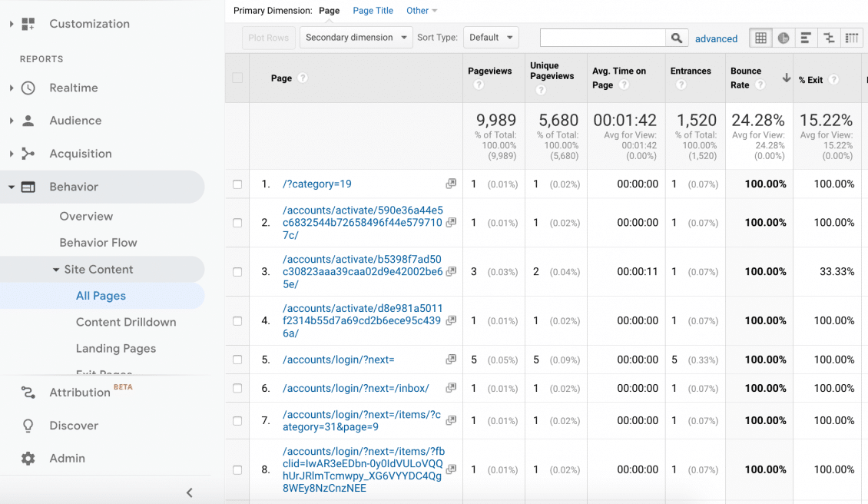Viewport: 868px width, 504px height.
Task: Click the Attribution path icon
Action: [x=28, y=393]
